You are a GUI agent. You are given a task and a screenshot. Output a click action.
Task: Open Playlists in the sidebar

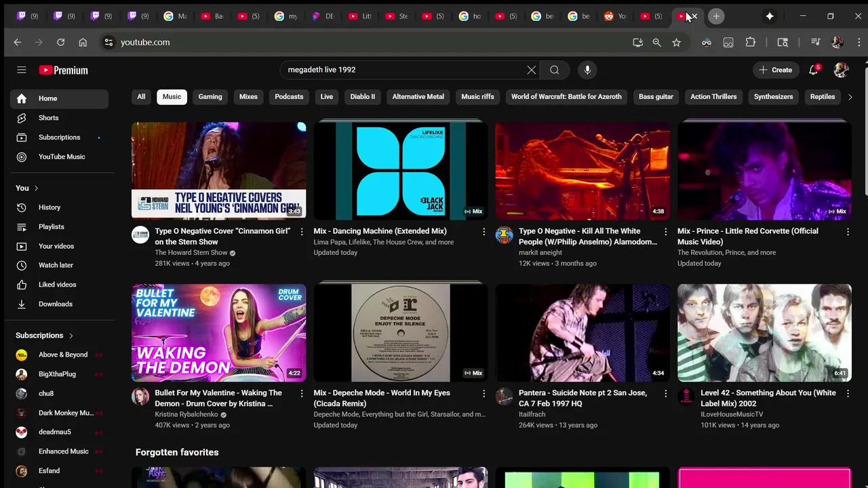tap(59, 226)
